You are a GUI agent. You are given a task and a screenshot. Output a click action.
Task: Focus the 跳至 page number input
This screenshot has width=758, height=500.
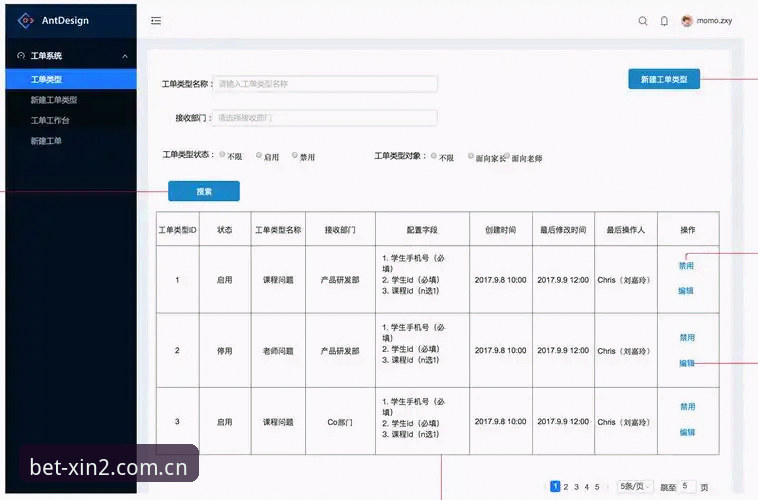pos(687,486)
